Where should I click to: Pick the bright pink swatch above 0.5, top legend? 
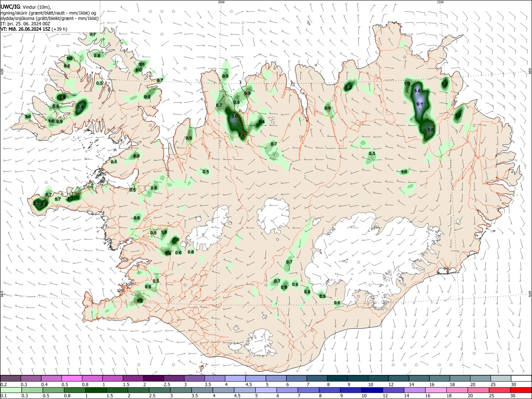click(x=72, y=378)
